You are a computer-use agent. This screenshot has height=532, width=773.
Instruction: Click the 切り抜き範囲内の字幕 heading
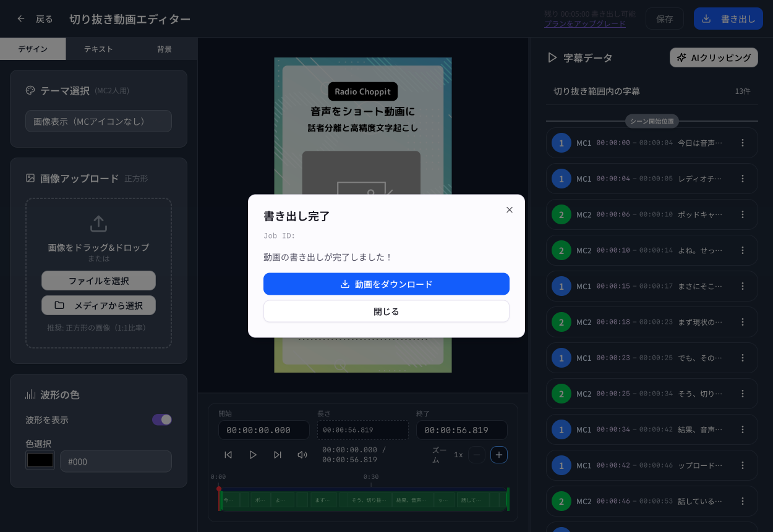(597, 91)
